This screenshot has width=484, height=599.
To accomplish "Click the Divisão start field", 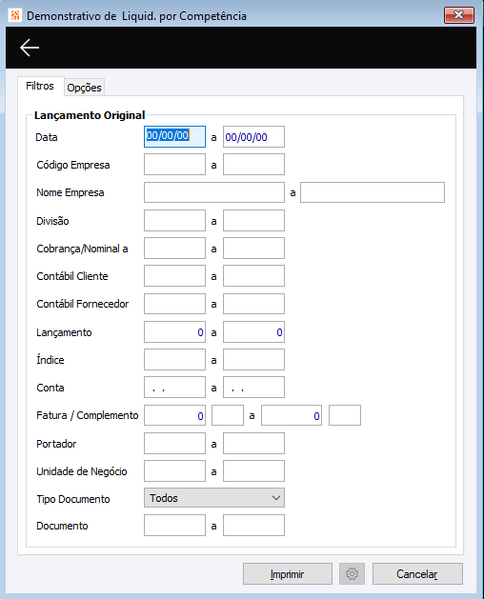I will 175,220.
